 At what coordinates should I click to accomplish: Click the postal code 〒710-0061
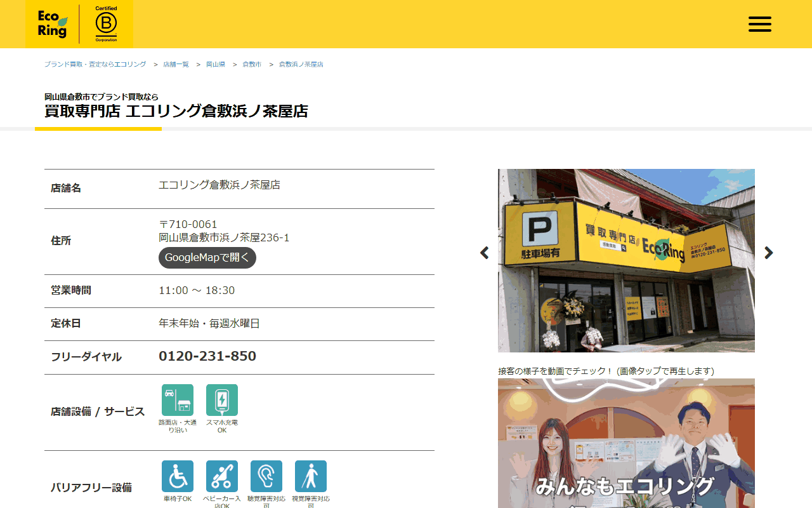pyautogui.click(x=188, y=224)
